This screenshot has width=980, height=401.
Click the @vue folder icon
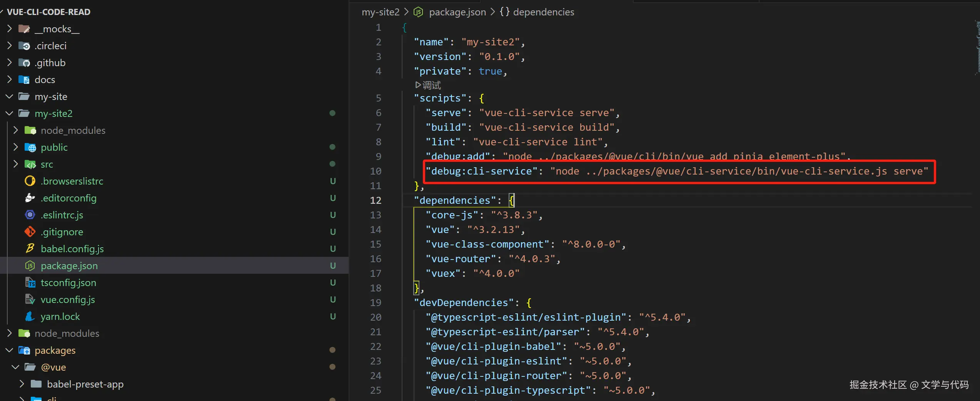30,367
